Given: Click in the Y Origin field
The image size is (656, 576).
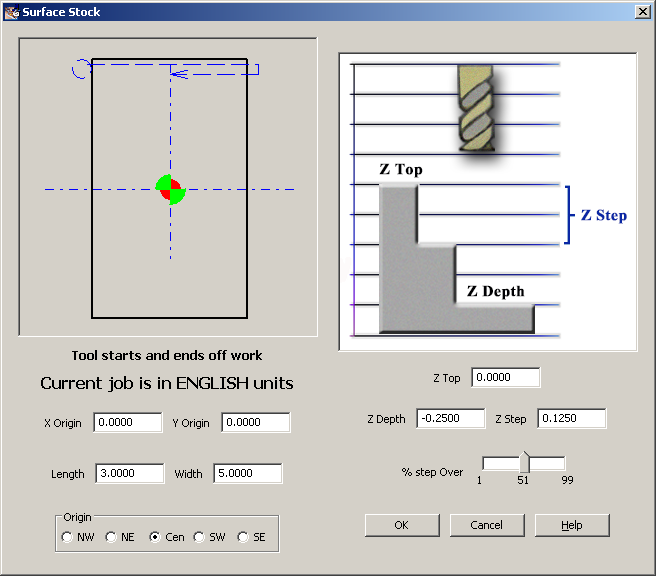Looking at the screenshot, I should click(x=256, y=422).
